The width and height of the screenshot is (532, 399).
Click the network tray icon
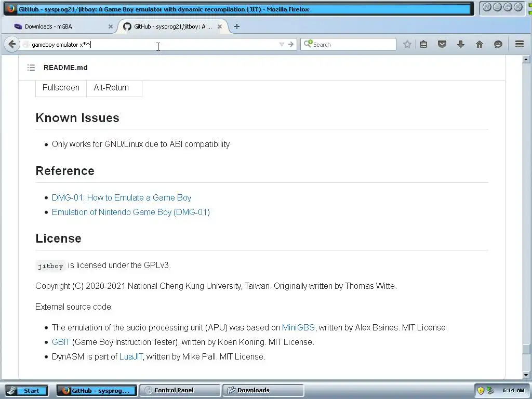click(x=490, y=391)
